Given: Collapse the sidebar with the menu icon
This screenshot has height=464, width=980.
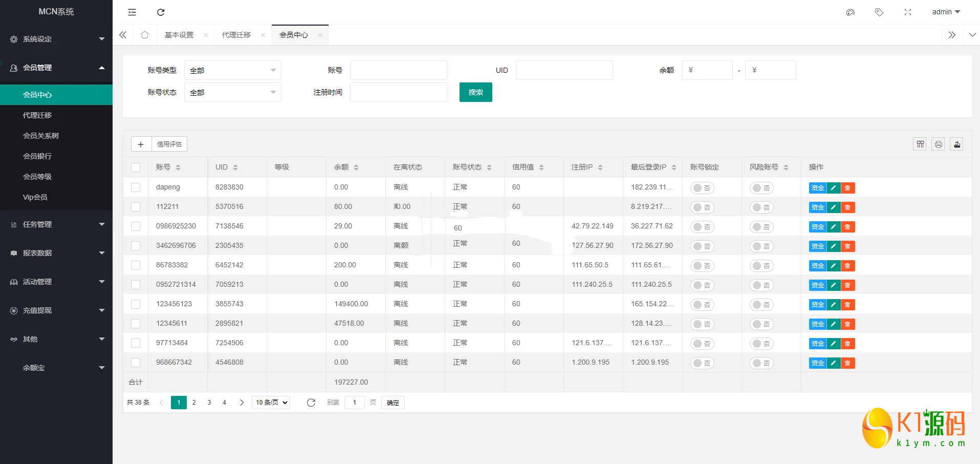Looking at the screenshot, I should tap(132, 12).
